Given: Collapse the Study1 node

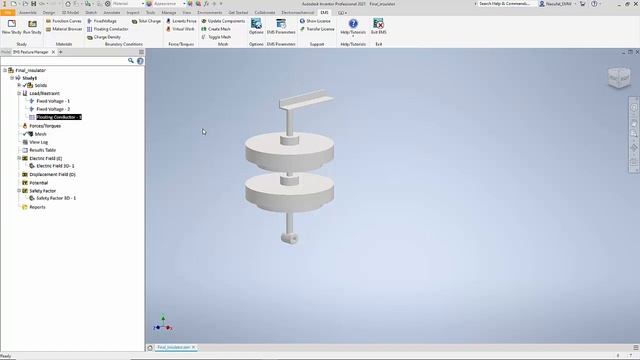Looking at the screenshot, I should [x=12, y=78].
